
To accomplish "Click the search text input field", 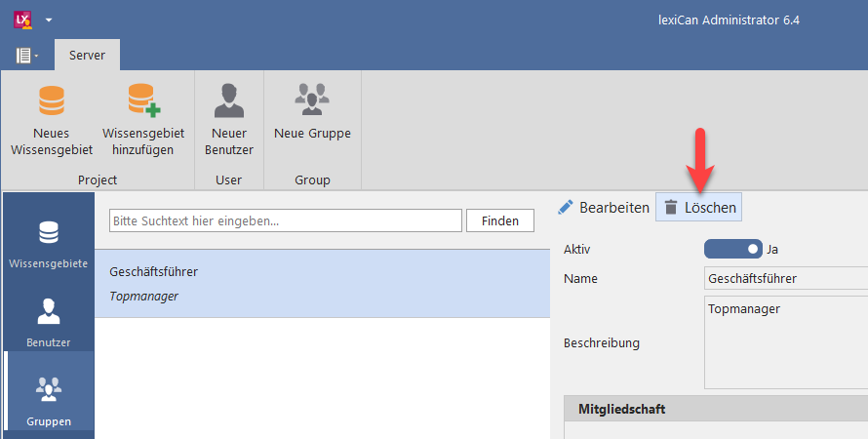I will 285,221.
